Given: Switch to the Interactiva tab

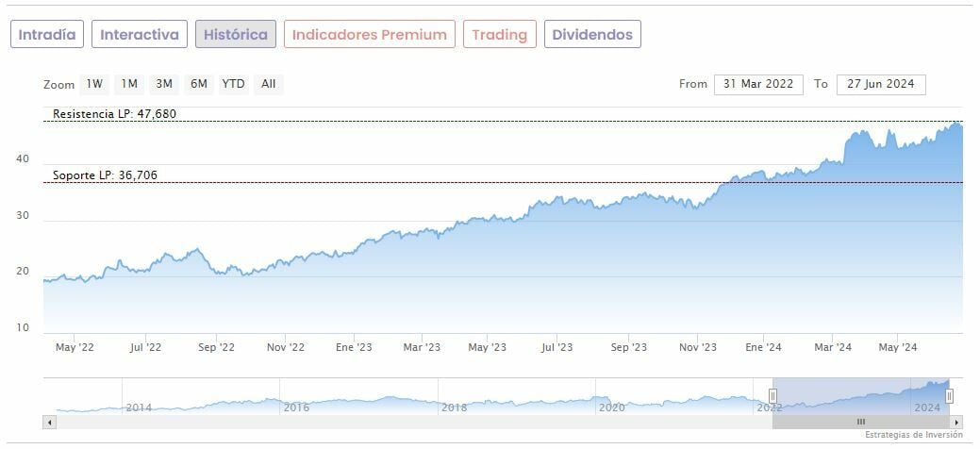Looking at the screenshot, I should coord(140,35).
